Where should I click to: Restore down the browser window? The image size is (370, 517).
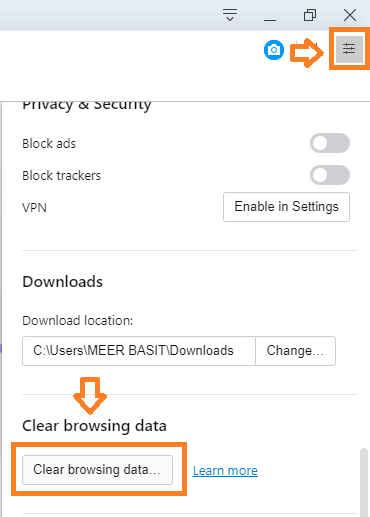tap(310, 15)
